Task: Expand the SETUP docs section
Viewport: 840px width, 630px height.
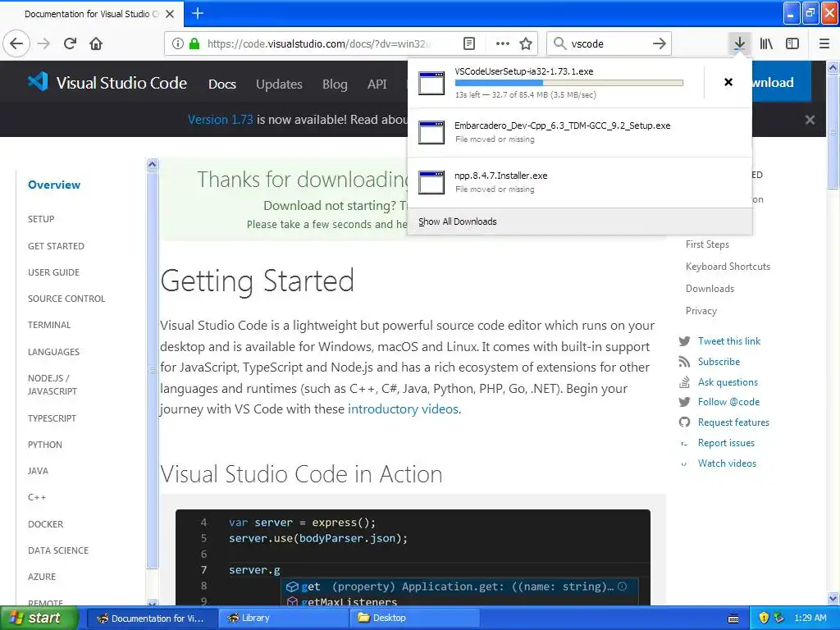Action: tap(41, 219)
